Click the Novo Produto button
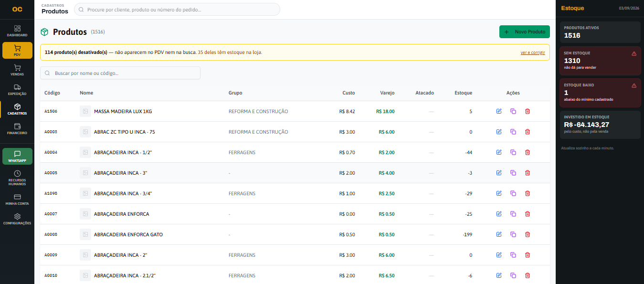 525,32
